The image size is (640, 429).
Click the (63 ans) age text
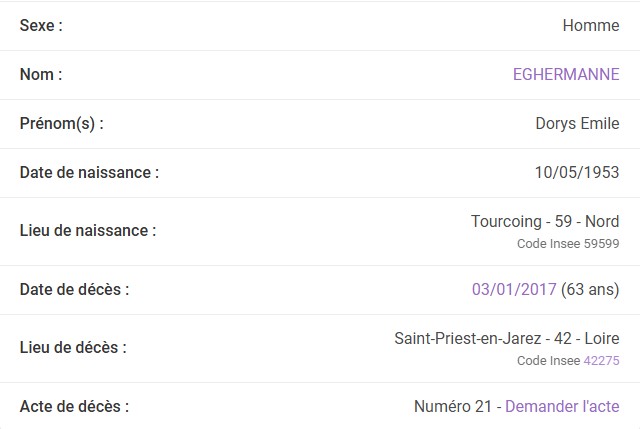[x=590, y=290]
